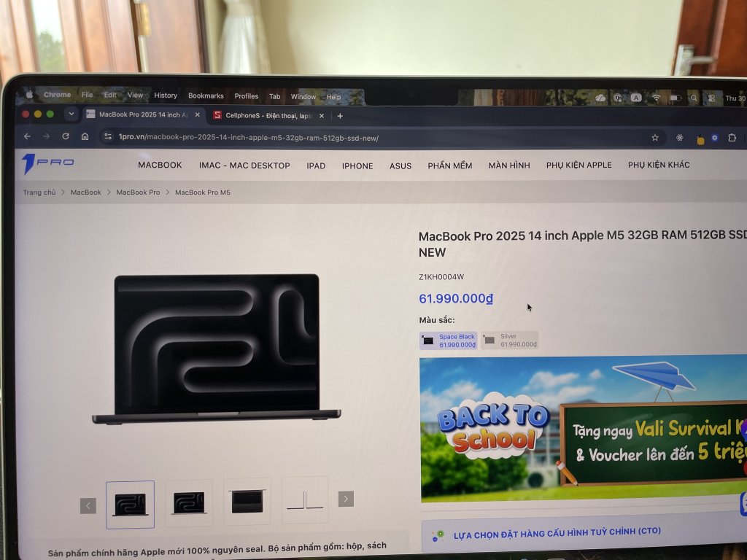Open PHỤ KIỆN KHÁC category
The height and width of the screenshot is (560, 747).
click(x=659, y=164)
